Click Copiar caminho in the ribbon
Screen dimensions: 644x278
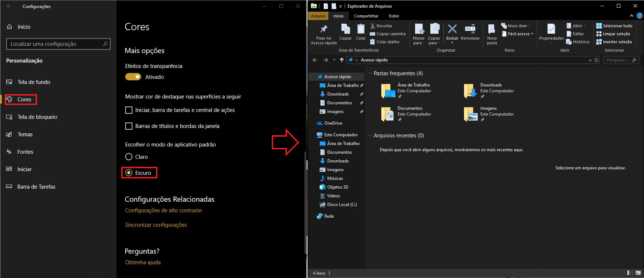point(387,34)
